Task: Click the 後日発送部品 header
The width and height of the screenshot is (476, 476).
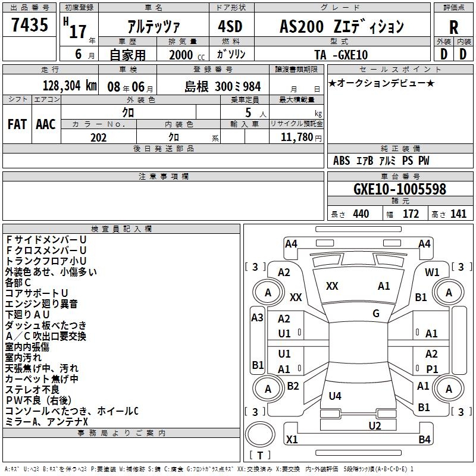Action: click(x=164, y=148)
